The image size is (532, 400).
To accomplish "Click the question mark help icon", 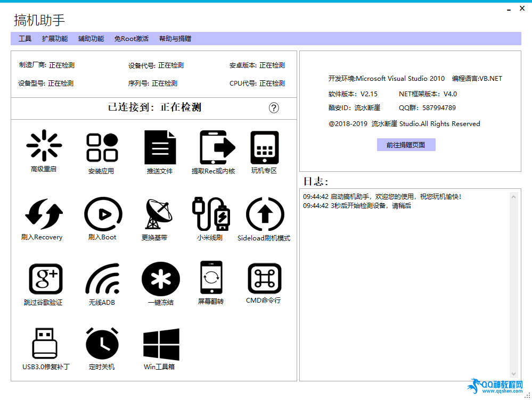I will pyautogui.click(x=274, y=108).
